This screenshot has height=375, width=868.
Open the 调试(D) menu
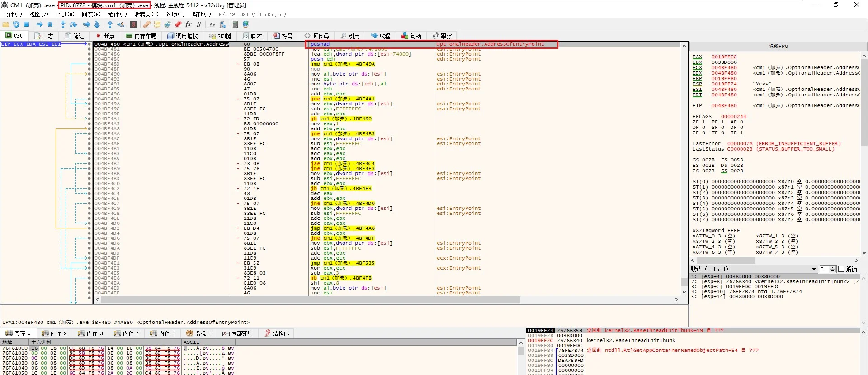click(65, 14)
